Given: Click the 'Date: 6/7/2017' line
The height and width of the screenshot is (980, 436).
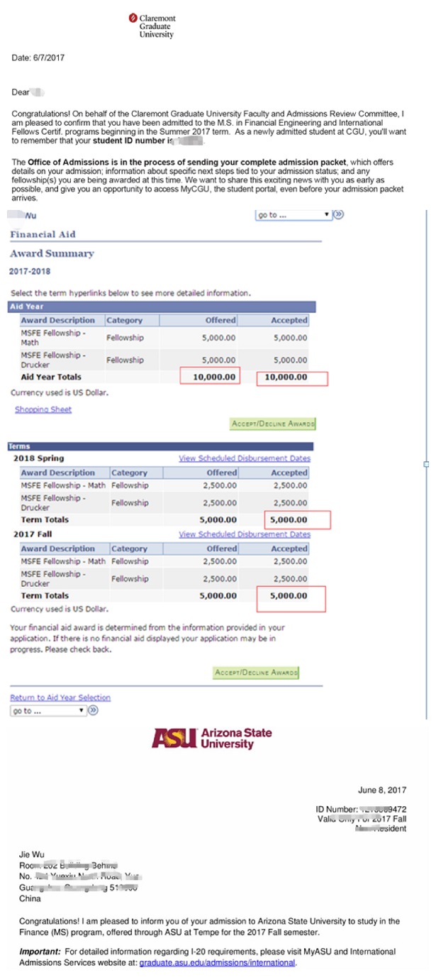Looking at the screenshot, I should pyautogui.click(x=38, y=57).
